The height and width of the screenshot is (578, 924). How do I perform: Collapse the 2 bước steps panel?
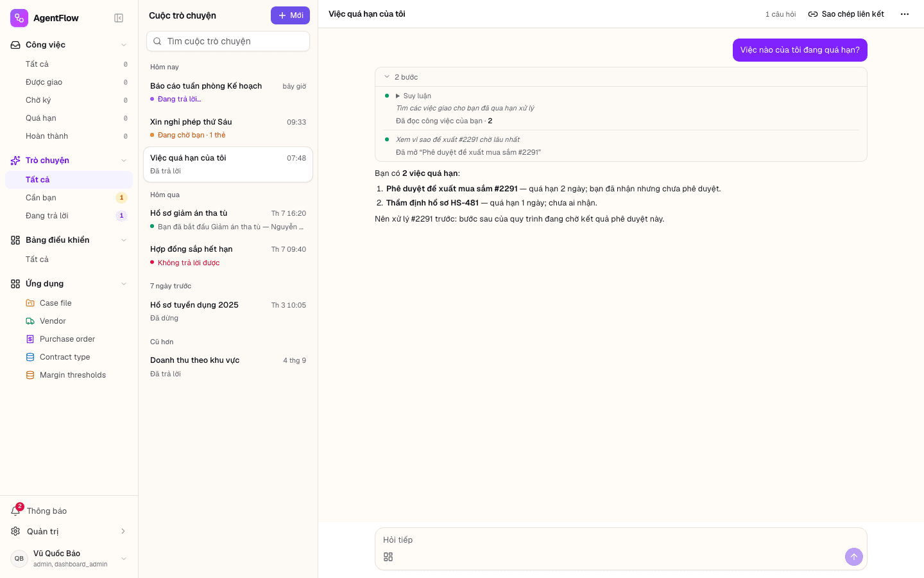pos(387,77)
